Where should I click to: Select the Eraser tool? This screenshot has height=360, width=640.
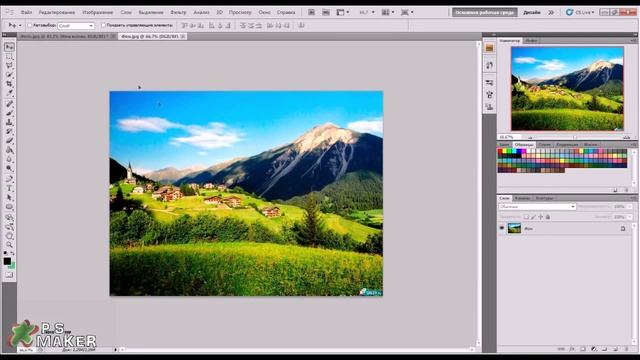(x=9, y=141)
